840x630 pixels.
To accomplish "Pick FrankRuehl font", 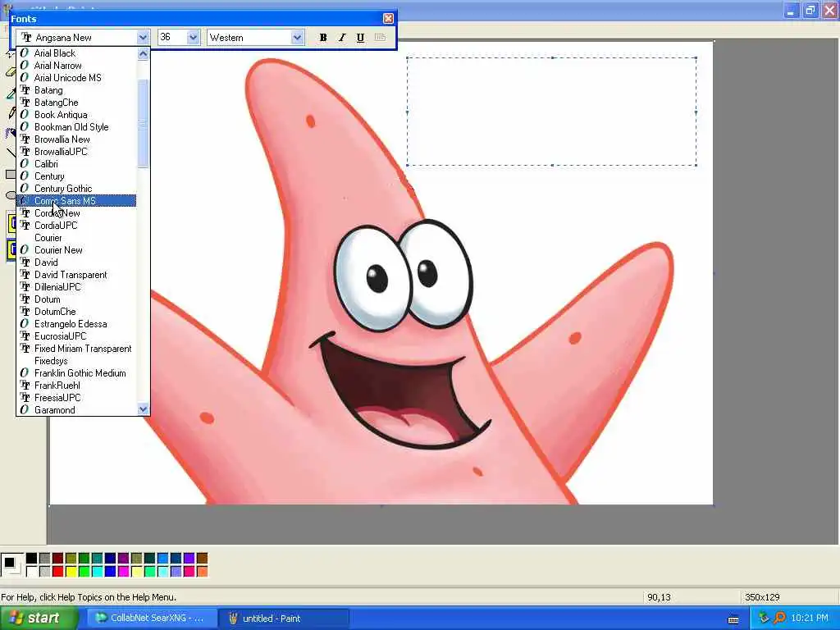I will pyautogui.click(x=76, y=386).
